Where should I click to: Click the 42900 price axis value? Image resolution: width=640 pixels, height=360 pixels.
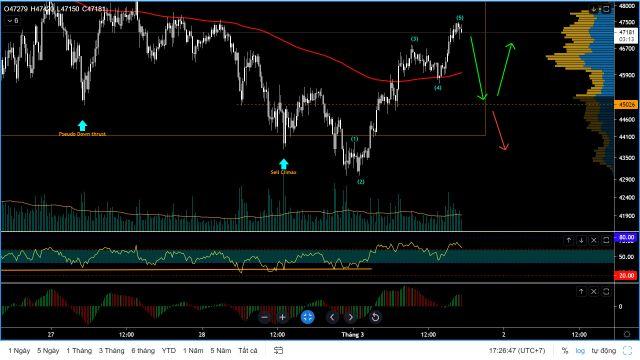[x=626, y=179]
